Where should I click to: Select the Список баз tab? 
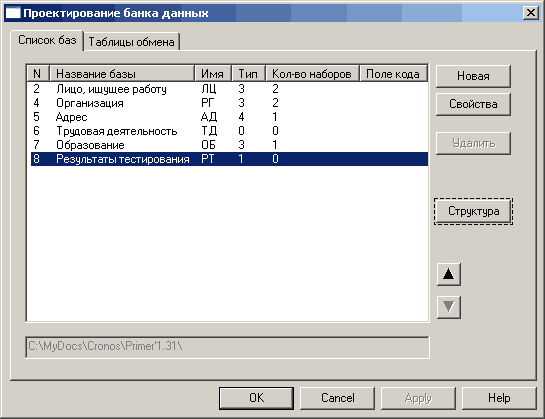[x=47, y=40]
